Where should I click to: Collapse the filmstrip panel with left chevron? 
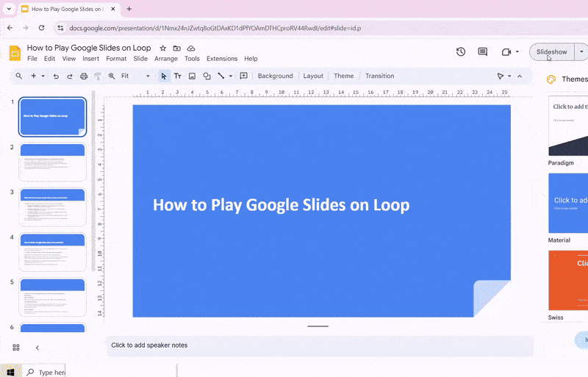(x=37, y=348)
